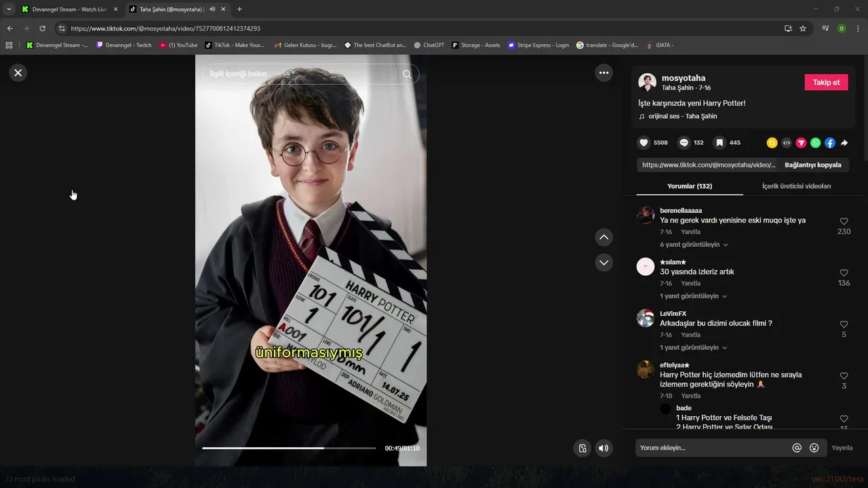
Task: Share the video on WhatsApp
Action: pyautogui.click(x=815, y=143)
